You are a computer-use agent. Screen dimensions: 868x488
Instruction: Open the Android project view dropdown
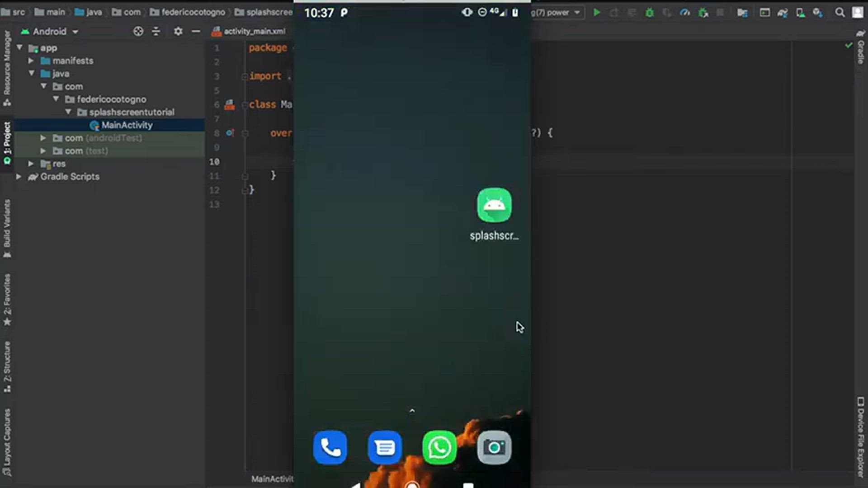(x=50, y=31)
